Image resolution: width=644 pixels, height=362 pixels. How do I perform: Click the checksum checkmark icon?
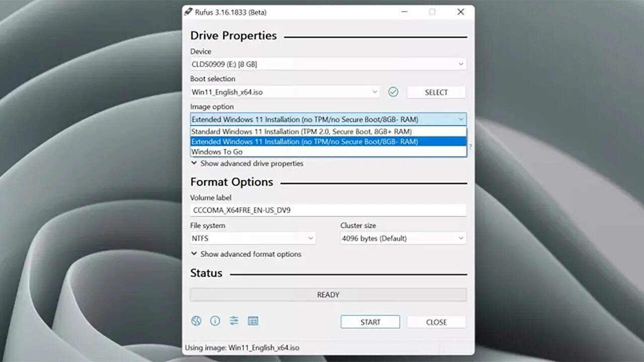tap(393, 92)
